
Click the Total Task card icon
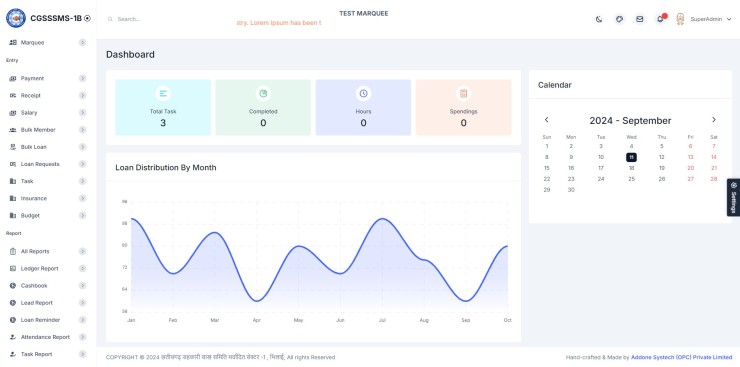[163, 93]
